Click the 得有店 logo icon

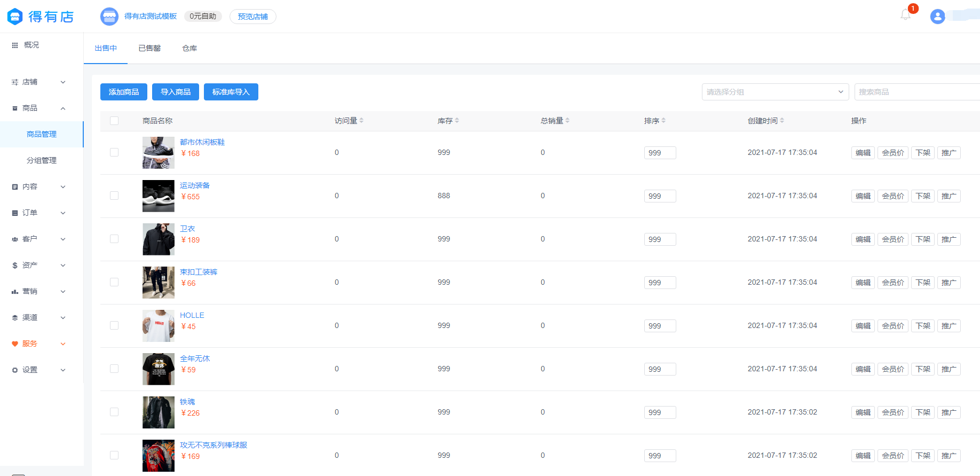(15, 17)
